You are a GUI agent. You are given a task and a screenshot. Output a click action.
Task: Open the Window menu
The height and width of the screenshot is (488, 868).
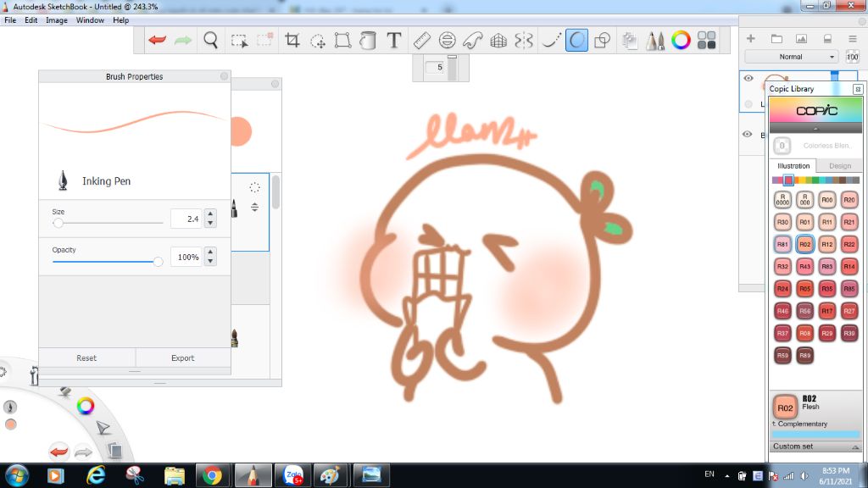coord(90,20)
